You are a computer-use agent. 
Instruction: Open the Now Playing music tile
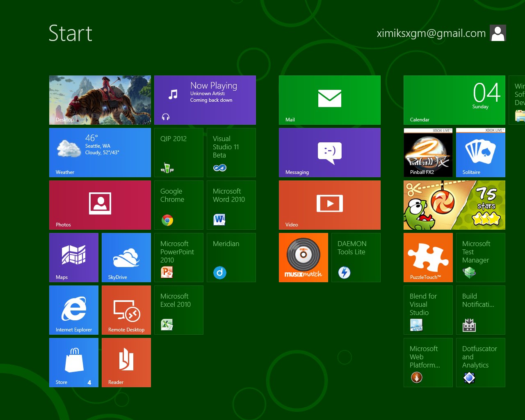point(205,100)
